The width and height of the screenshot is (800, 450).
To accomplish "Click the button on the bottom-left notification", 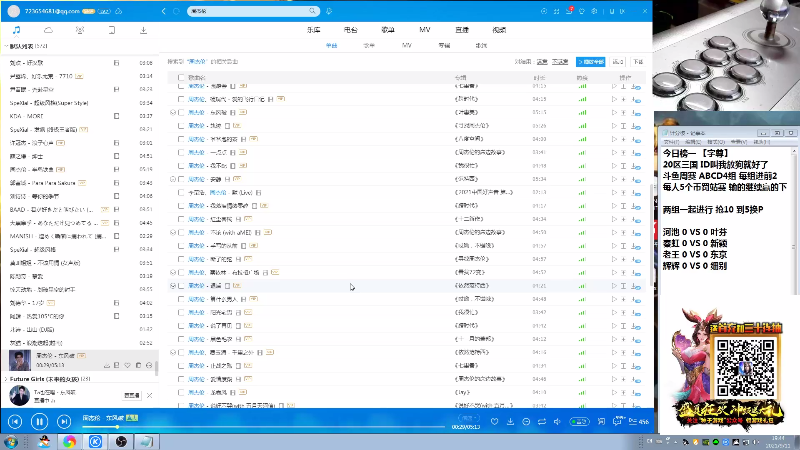I will (132, 395).
